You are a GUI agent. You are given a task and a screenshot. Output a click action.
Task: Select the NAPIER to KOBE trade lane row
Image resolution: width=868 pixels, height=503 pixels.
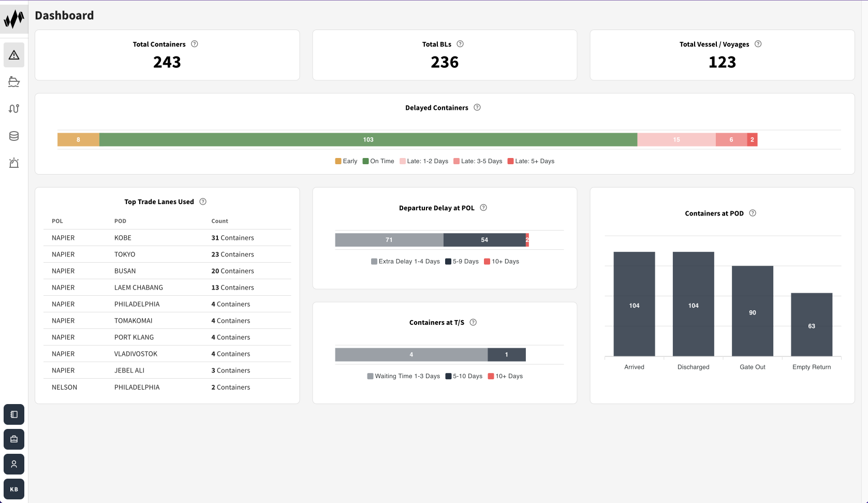click(167, 237)
